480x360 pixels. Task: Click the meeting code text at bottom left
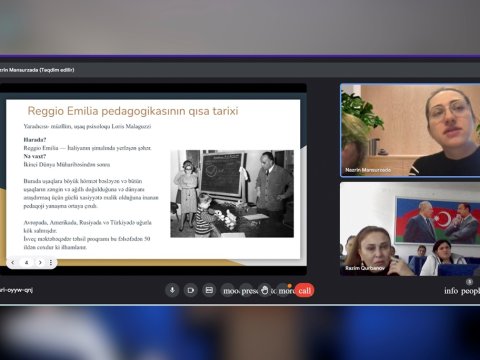tap(16, 290)
